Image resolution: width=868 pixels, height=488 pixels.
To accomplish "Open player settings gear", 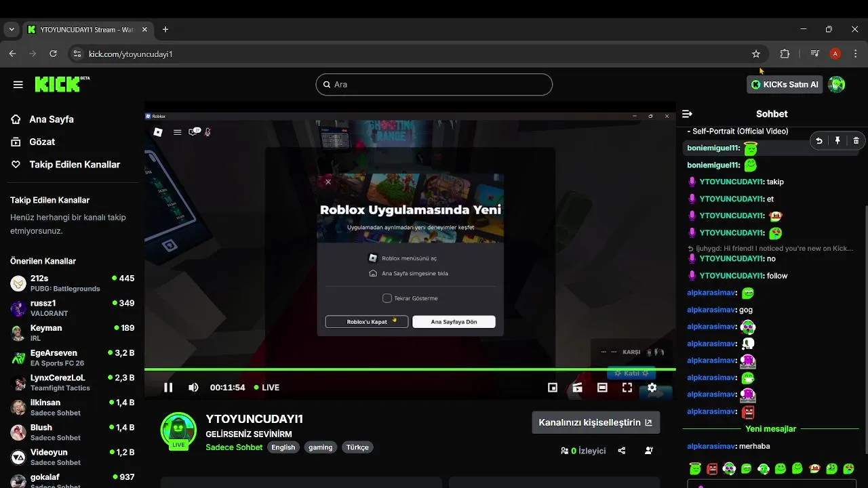I will click(x=652, y=388).
